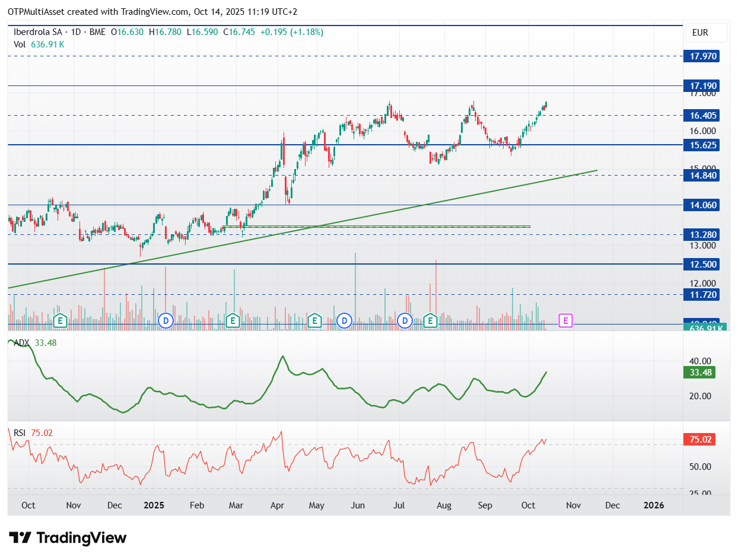Viewport: 738px width, 560px height.
Task: Select the 14.840 price level label
Action: point(700,175)
